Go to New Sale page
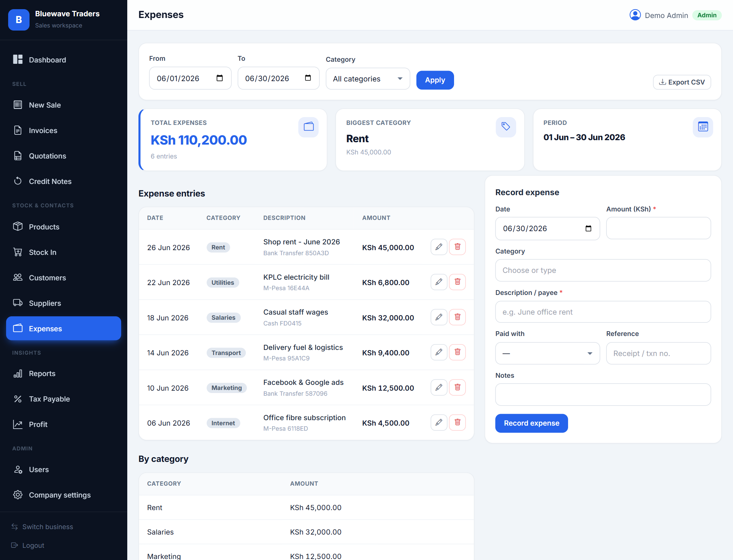Screen dimensions: 733x560 coord(63,105)
